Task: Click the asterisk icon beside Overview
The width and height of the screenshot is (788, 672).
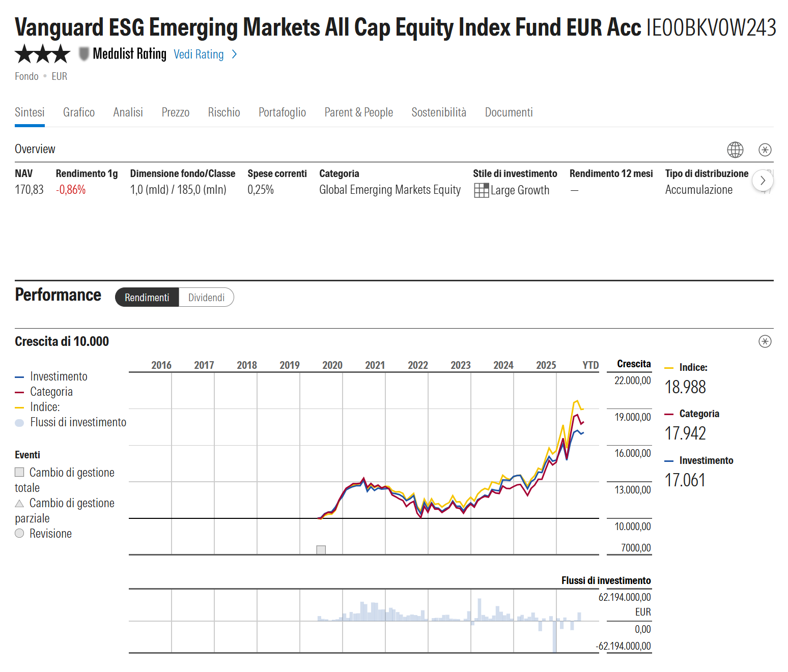Action: pos(765,150)
